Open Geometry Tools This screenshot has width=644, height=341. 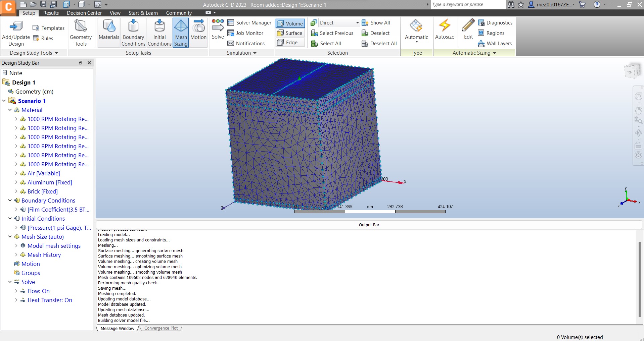[x=81, y=32]
